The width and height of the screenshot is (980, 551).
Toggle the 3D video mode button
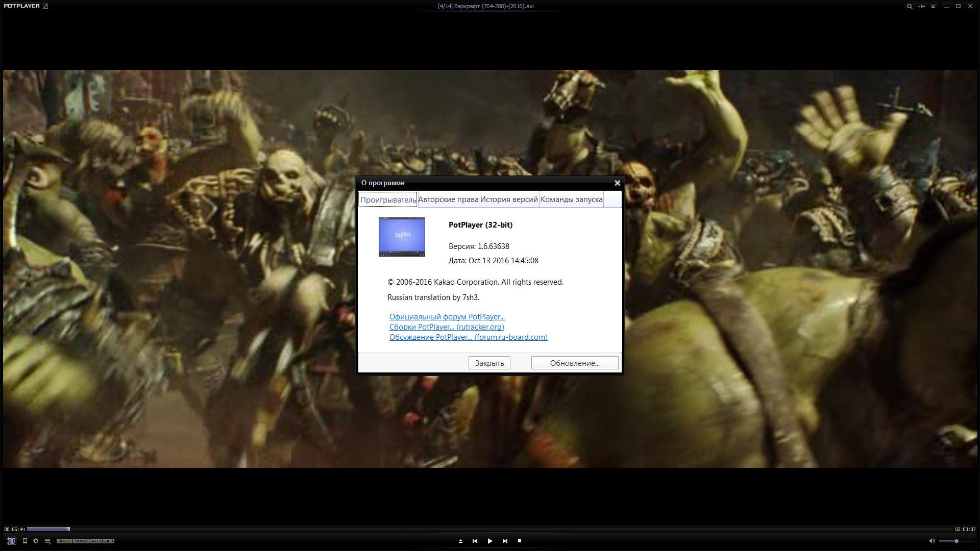11,541
